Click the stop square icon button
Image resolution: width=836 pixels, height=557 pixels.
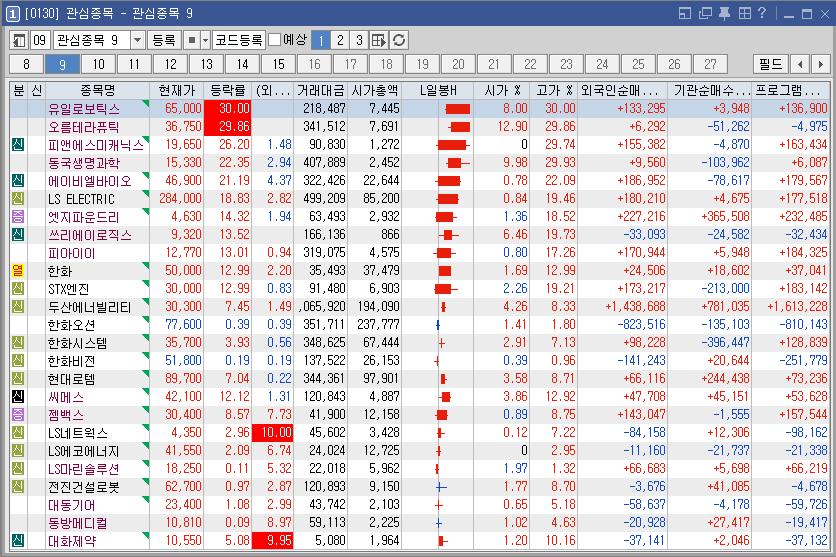point(192,40)
